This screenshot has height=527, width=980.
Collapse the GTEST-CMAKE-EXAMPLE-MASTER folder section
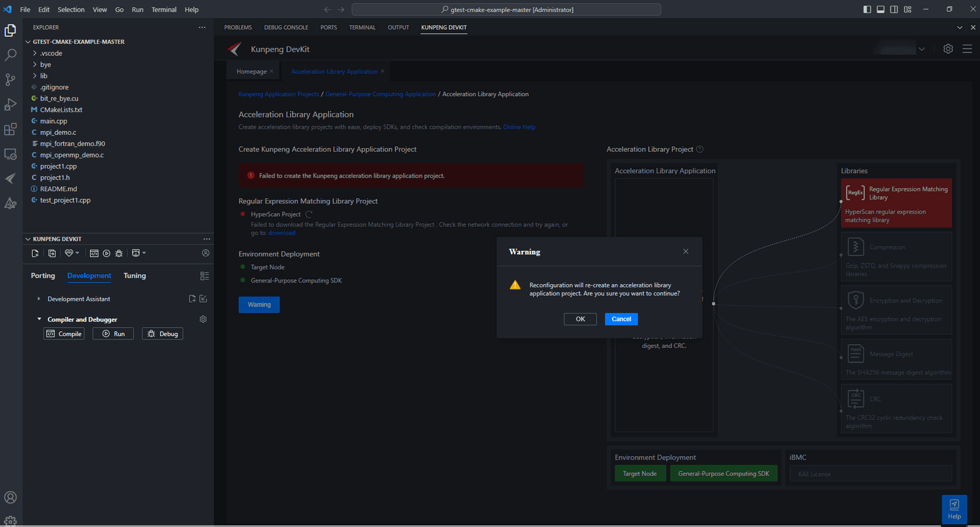[x=28, y=42]
